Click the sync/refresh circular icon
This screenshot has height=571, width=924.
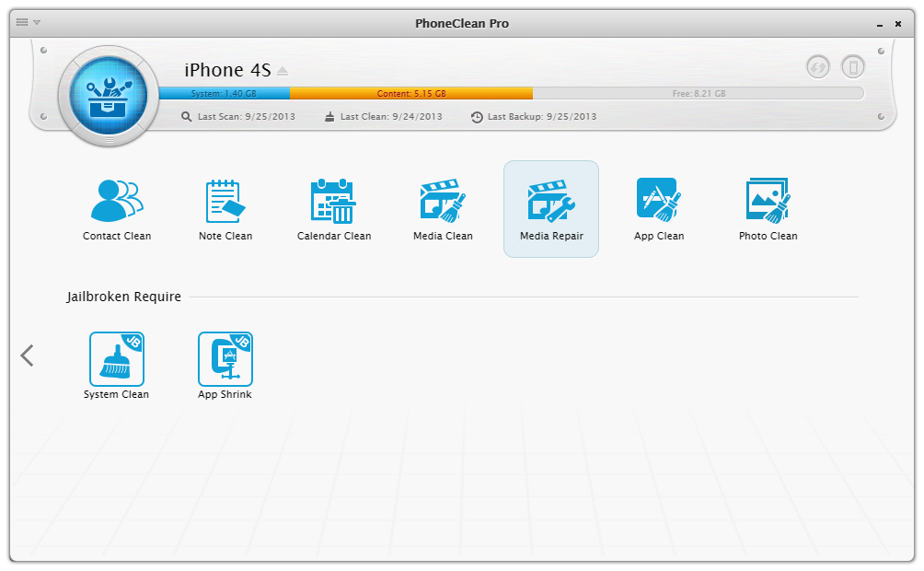point(817,67)
